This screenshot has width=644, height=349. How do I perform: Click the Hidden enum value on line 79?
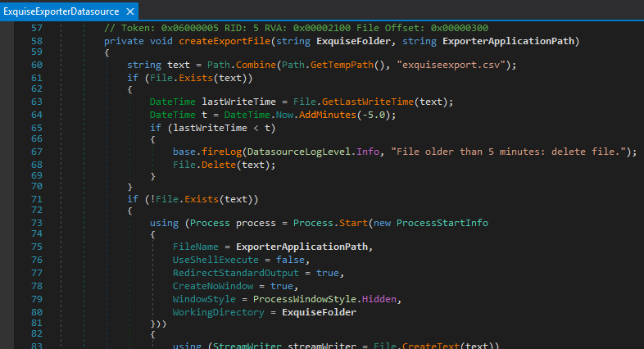[379, 300]
